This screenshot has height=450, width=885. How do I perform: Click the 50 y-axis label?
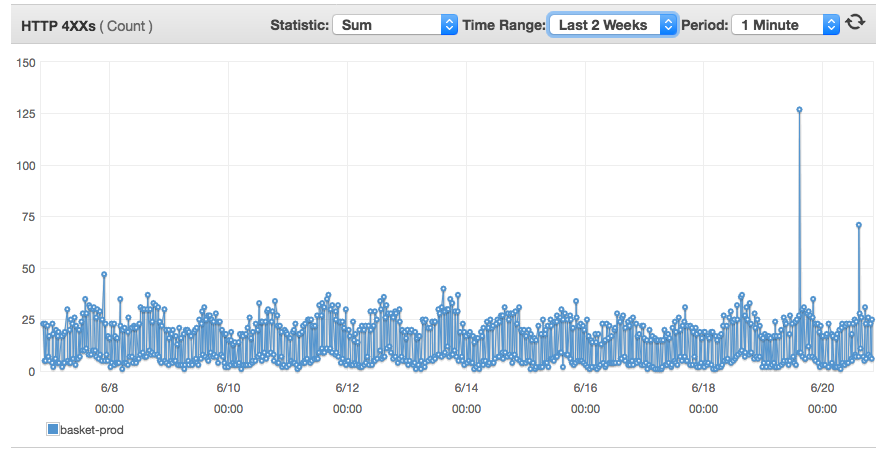[x=28, y=269]
